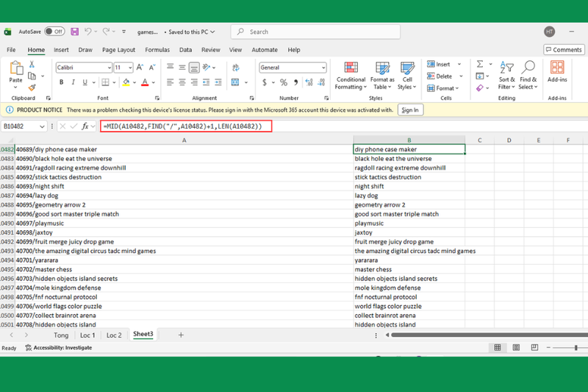Toggle Align Left
Viewport: 588px width, 392px height.
170,82
